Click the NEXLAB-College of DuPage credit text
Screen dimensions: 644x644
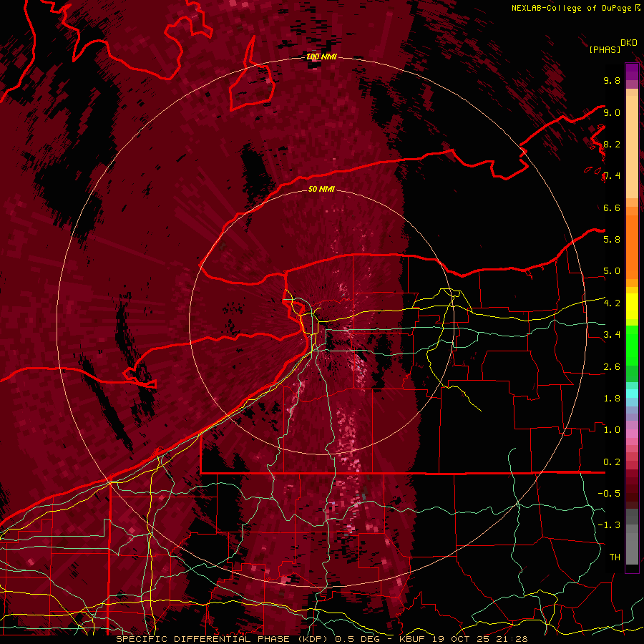tap(572, 8)
